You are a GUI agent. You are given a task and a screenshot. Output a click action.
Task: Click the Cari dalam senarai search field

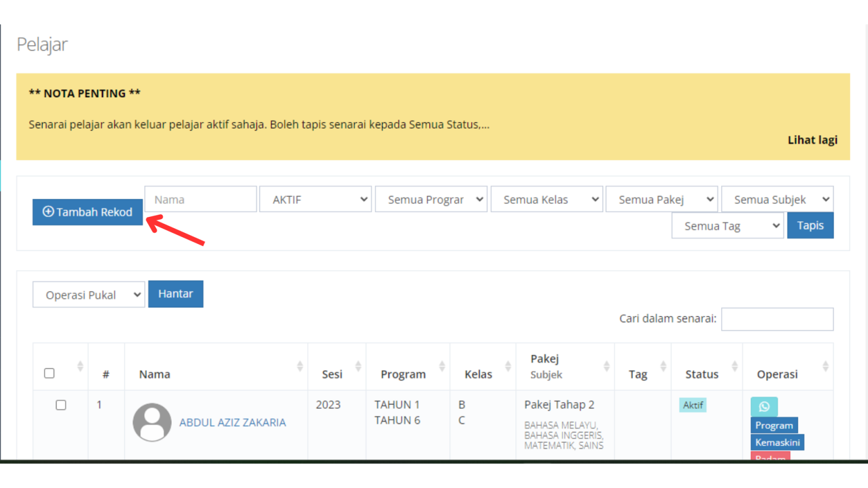776,319
